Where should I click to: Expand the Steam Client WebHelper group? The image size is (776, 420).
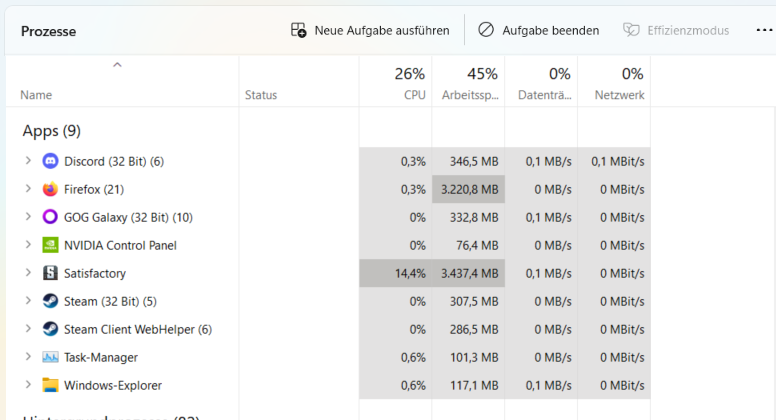click(28, 329)
